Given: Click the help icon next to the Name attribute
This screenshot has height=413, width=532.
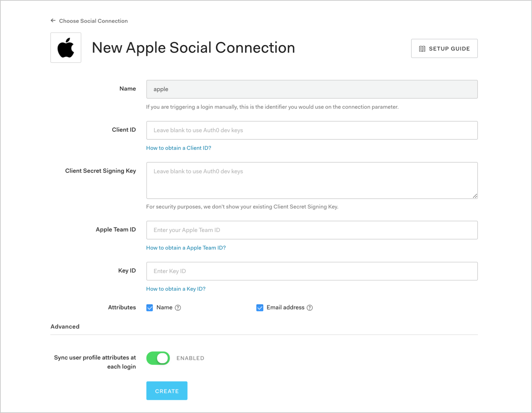Looking at the screenshot, I should [x=178, y=308].
